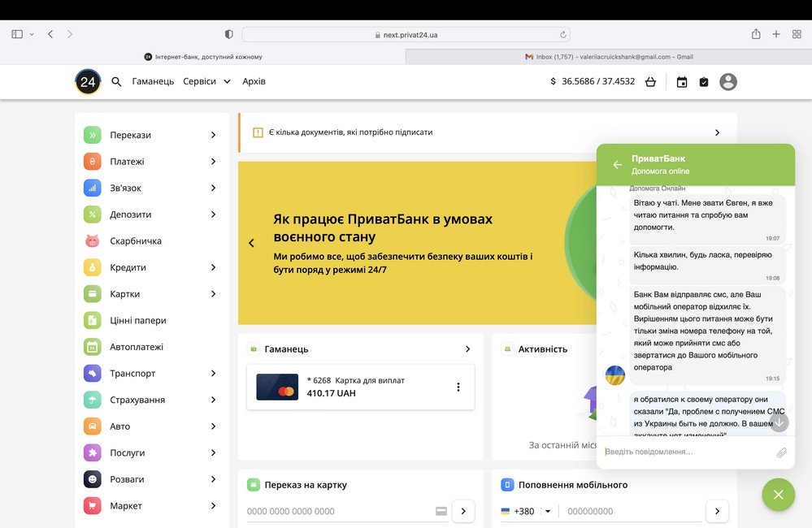Expand the Кредити submenu chevron
The width and height of the screenshot is (812, 528).
(x=213, y=267)
